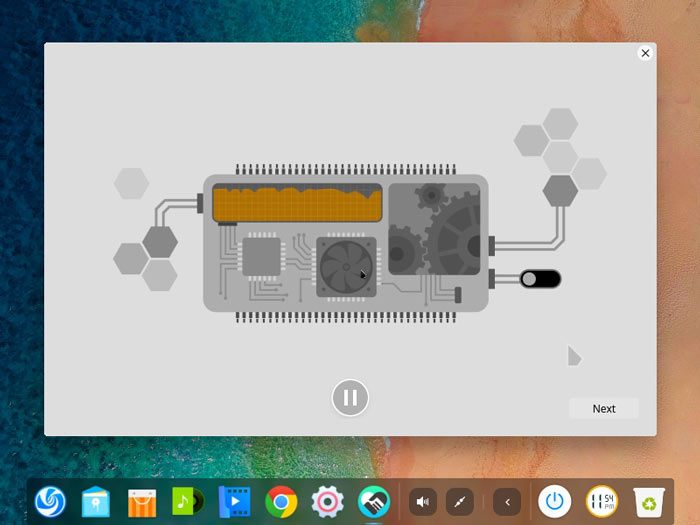Image resolution: width=700 pixels, height=525 pixels.
Task: Open the green music player icon
Action: pyautogui.click(x=188, y=501)
